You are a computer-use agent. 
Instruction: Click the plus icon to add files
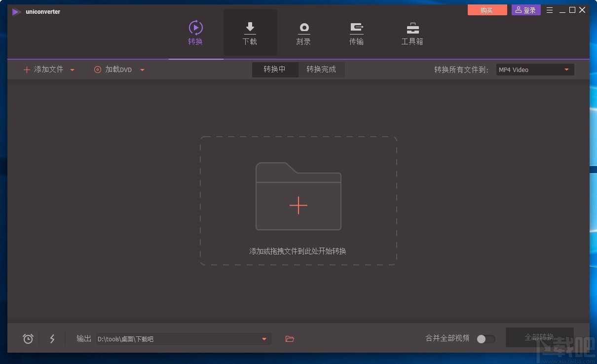click(298, 205)
